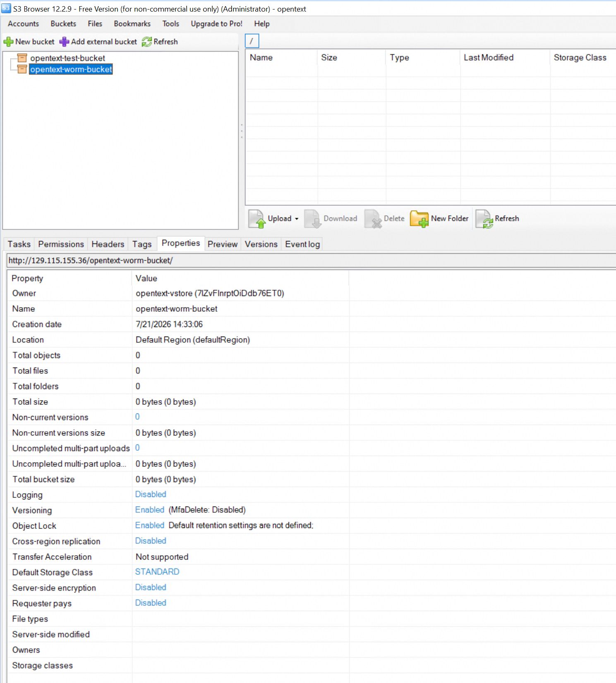Click the Download file icon
Screen dimensions: 616x683
(x=313, y=219)
